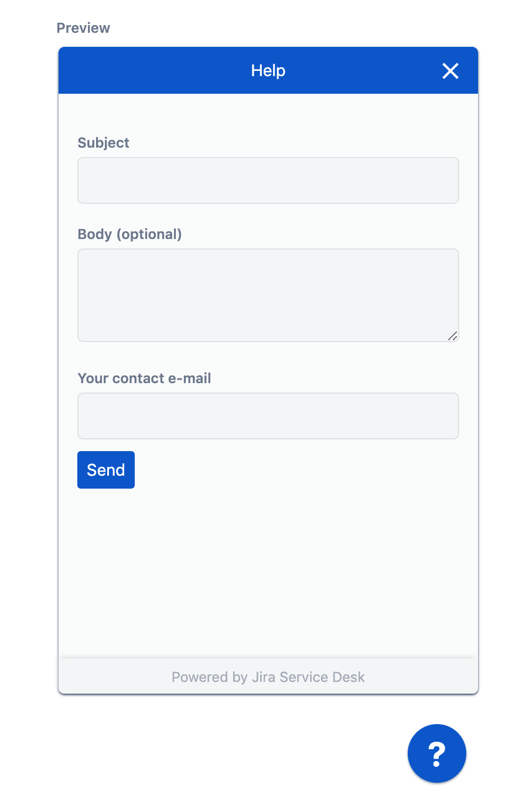Click the Body (optional) label text
The height and width of the screenshot is (812, 512).
click(129, 234)
